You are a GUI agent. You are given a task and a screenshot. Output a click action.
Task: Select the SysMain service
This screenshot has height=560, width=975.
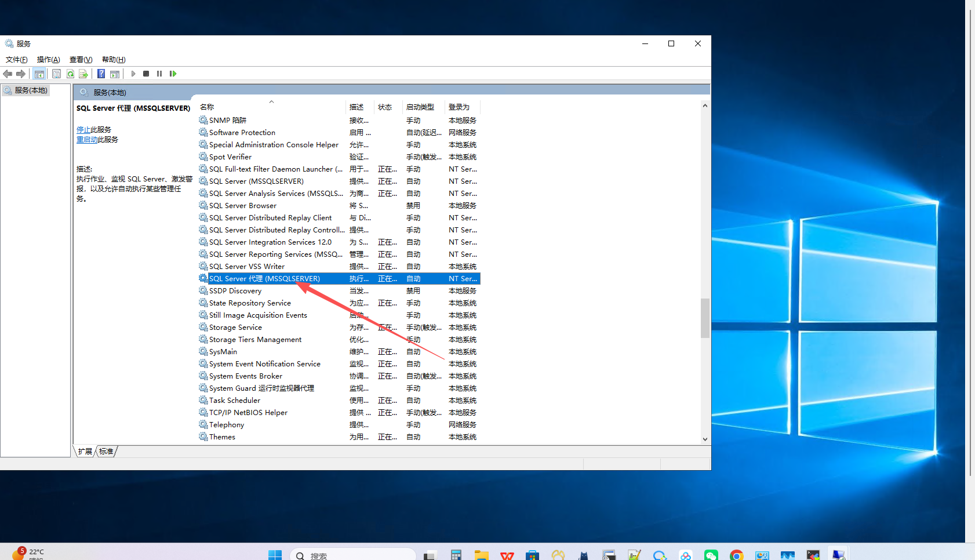(339, 352)
